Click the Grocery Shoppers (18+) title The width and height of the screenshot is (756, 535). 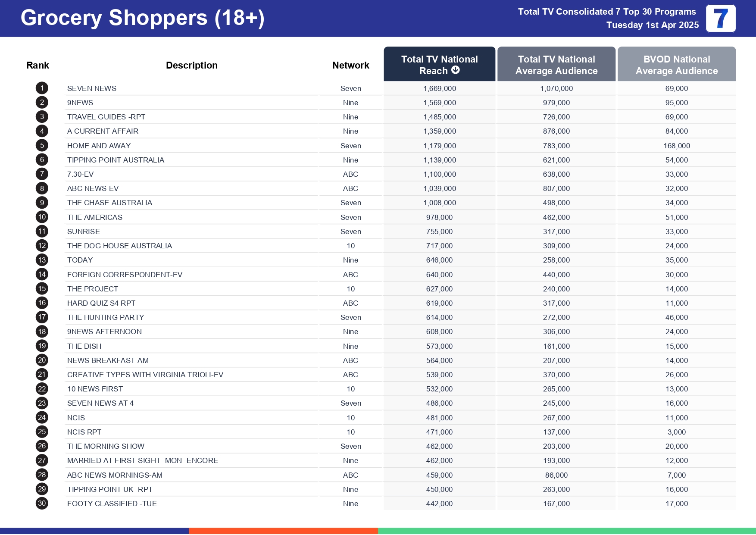pyautogui.click(x=142, y=18)
